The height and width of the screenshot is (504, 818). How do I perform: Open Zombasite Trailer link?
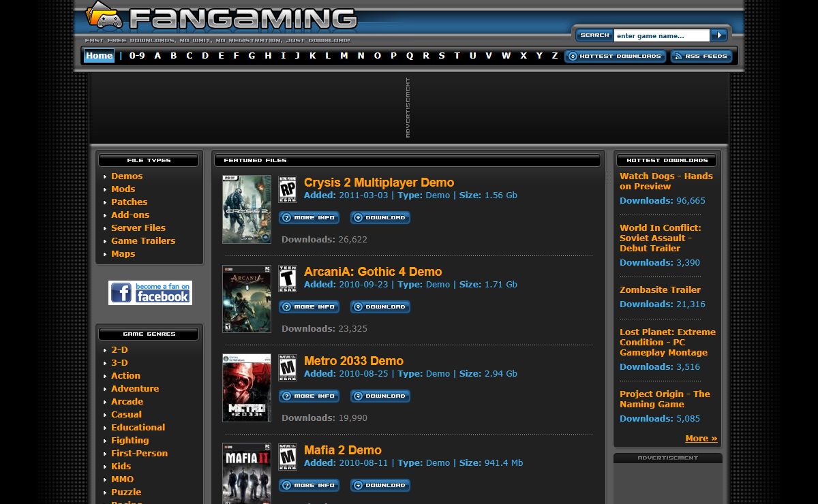click(x=660, y=289)
